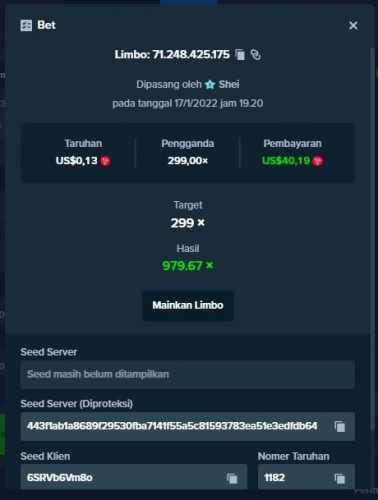This screenshot has height=500, width=378.
Task: Open the Shei user profile
Action: (229, 84)
